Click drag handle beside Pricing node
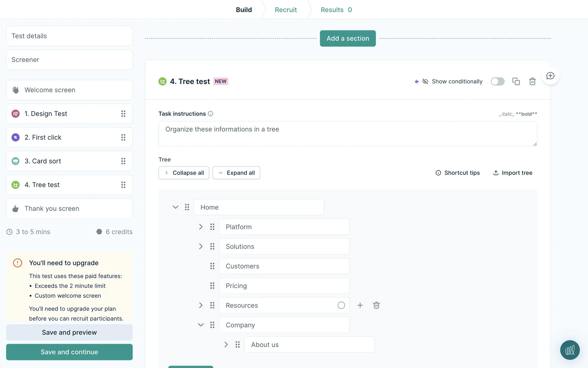The image size is (588, 368). click(212, 286)
